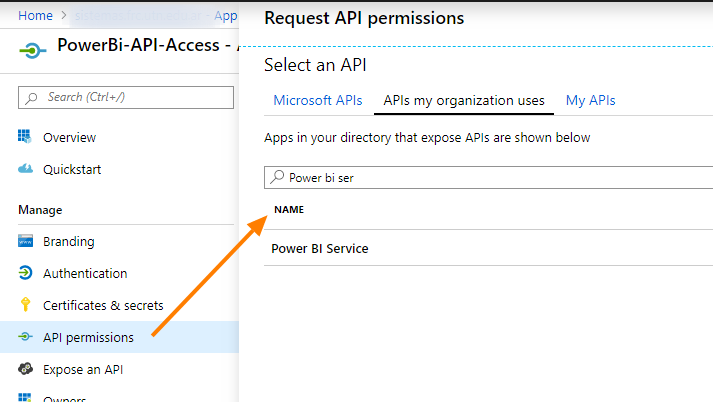Viewport: 713px width, 402px height.
Task: Select API permissions in the sidebar
Action: point(119,337)
